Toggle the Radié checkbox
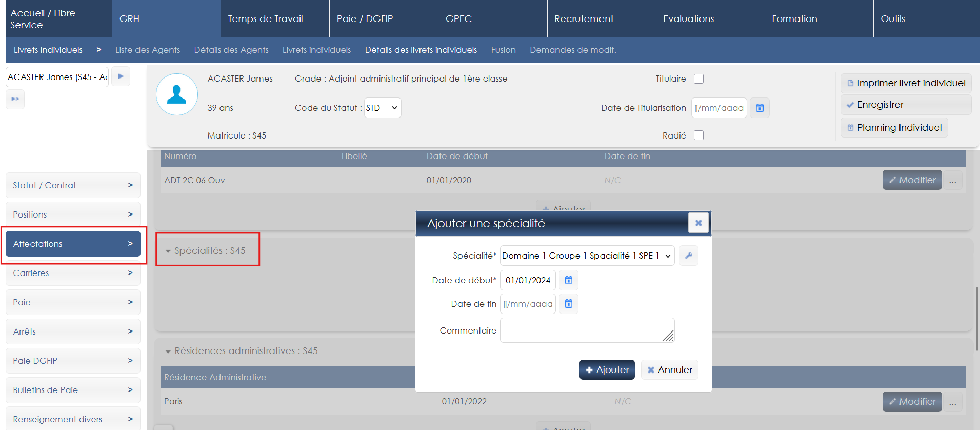The image size is (980, 430). [x=698, y=135]
